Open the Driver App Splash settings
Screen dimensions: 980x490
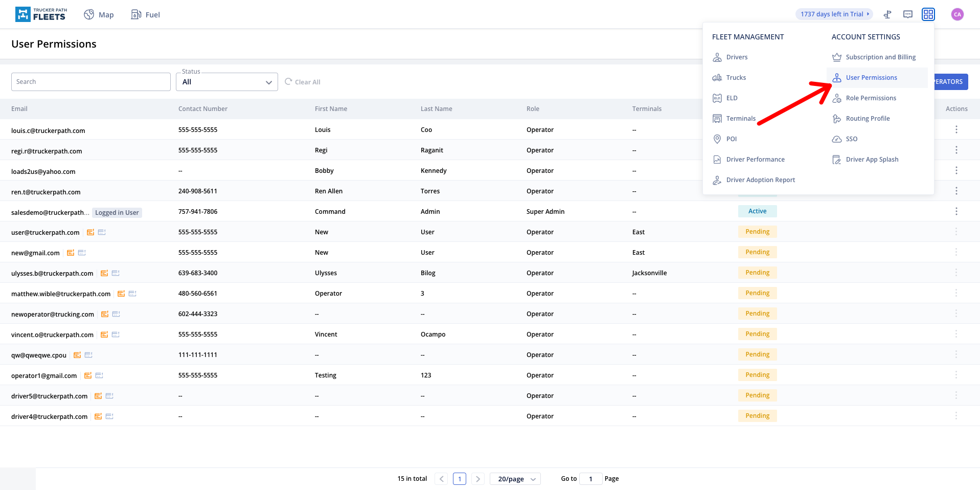(x=872, y=159)
